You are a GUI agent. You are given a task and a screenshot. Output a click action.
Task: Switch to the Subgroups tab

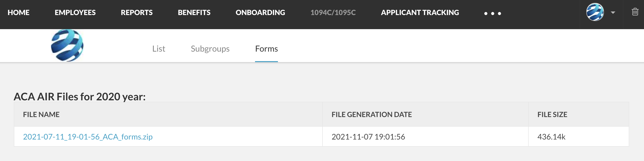210,48
